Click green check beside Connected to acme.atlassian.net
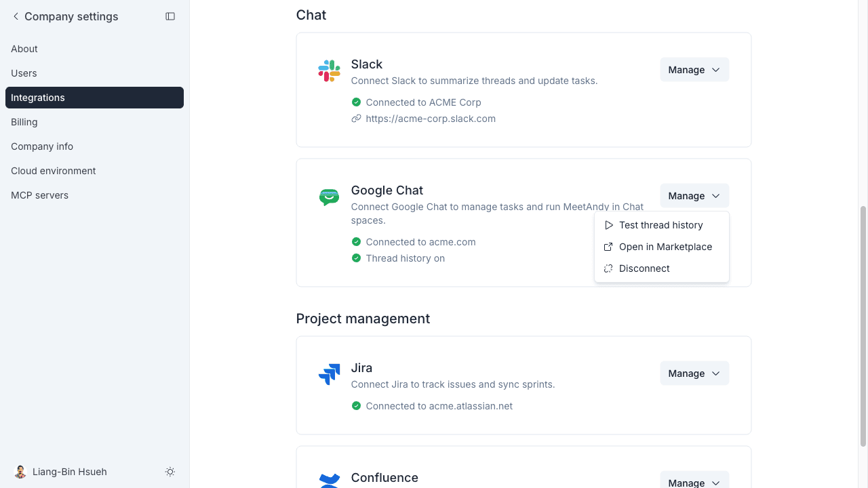The image size is (868, 488). click(356, 406)
